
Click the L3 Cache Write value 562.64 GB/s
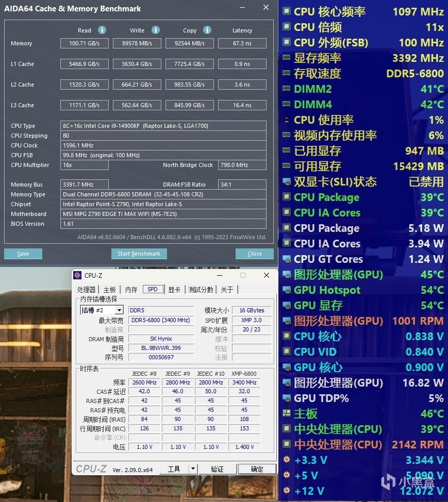click(x=137, y=105)
